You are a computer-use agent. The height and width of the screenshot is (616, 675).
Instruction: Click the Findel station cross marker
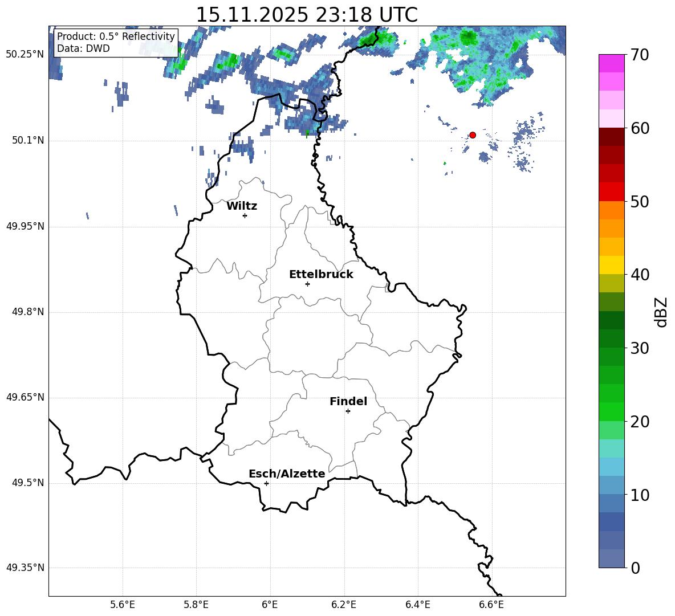click(348, 411)
